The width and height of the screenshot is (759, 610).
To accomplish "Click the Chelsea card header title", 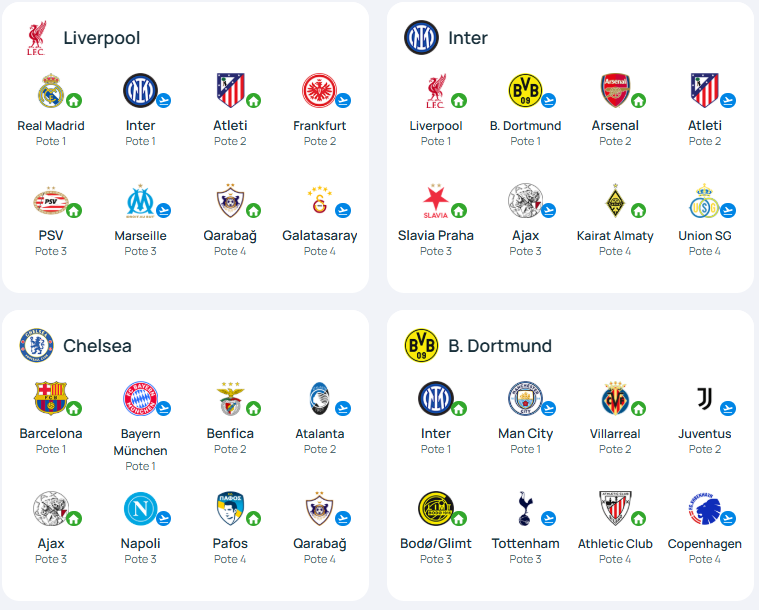I will (x=97, y=346).
